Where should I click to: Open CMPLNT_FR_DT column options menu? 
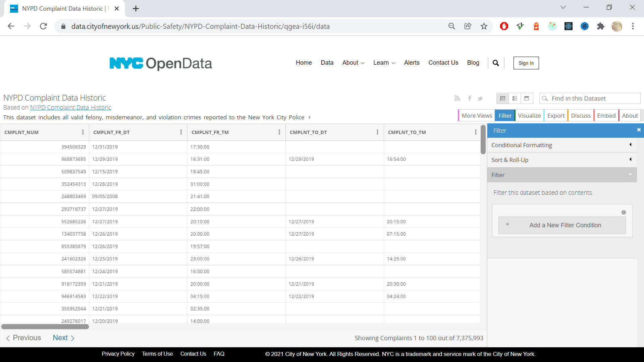[x=181, y=132]
